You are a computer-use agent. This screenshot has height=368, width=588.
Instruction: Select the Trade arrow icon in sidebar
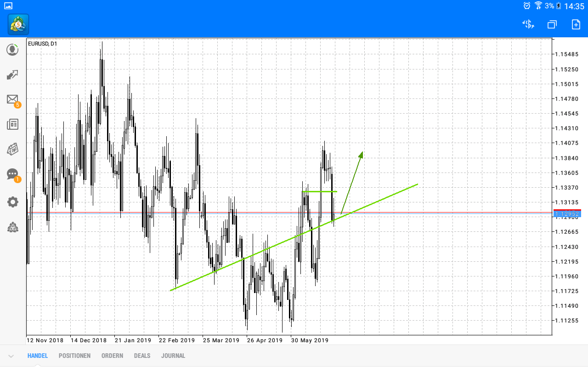tap(12, 75)
